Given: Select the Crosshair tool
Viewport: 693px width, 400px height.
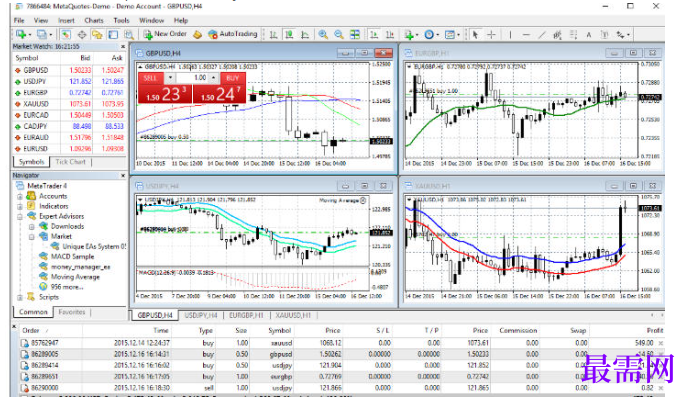Looking at the screenshot, I should pos(491,34).
